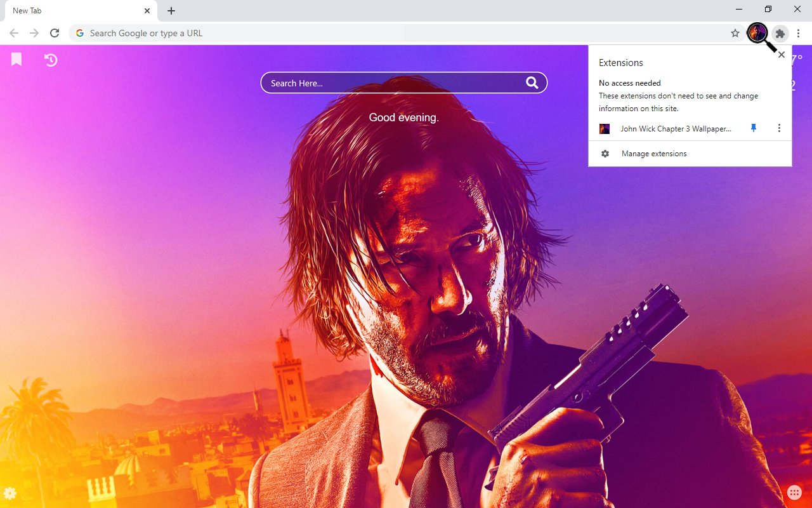The height and width of the screenshot is (508, 812).
Task: Reload the current page
Action: click(x=55, y=33)
